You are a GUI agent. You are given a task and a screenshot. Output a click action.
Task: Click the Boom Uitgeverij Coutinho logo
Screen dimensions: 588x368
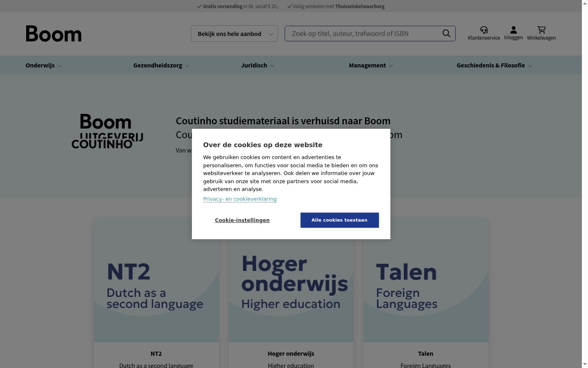click(107, 131)
